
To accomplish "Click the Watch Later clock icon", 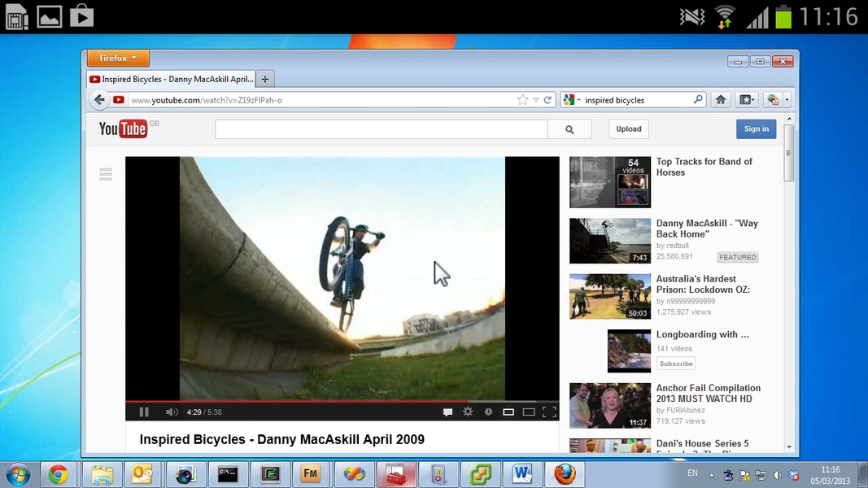I will (488, 412).
